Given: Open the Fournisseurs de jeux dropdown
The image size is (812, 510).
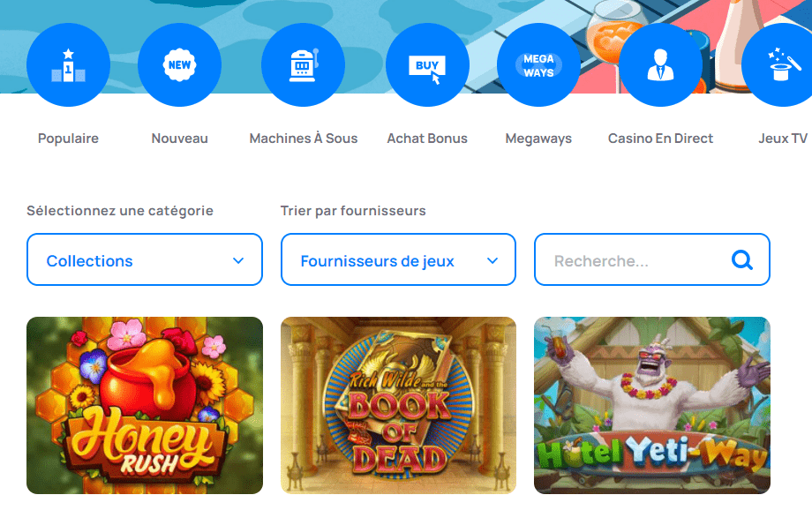Looking at the screenshot, I should pyautogui.click(x=398, y=259).
